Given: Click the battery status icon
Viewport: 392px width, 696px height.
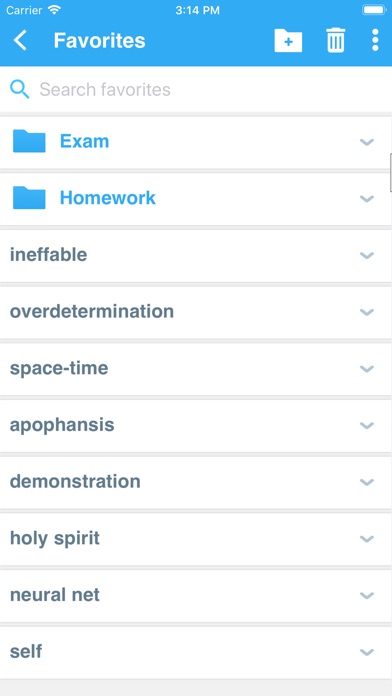Looking at the screenshot, I should pos(374,10).
